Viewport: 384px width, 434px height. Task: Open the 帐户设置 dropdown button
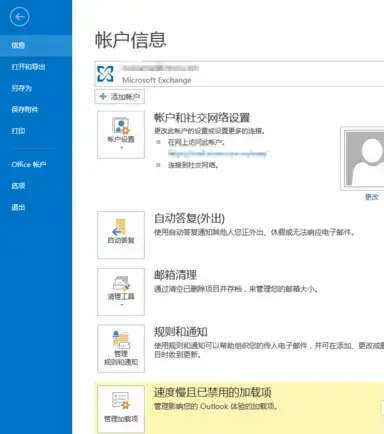[x=121, y=135]
